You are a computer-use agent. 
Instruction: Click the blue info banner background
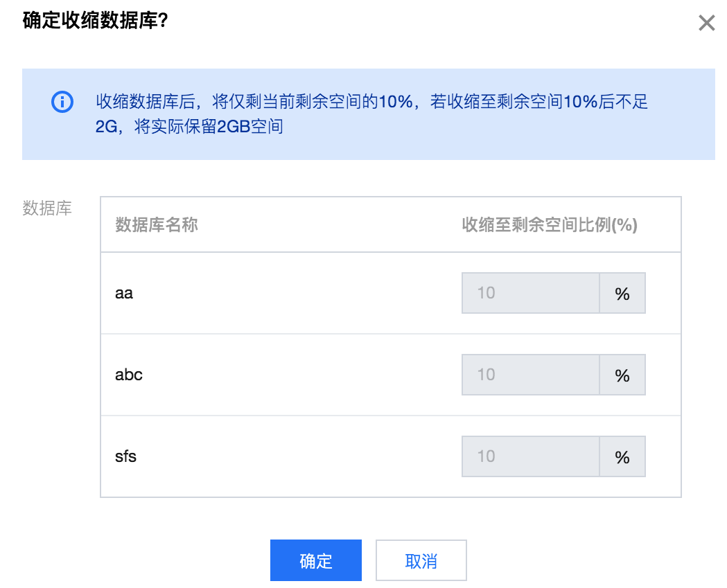pyautogui.click(x=369, y=114)
